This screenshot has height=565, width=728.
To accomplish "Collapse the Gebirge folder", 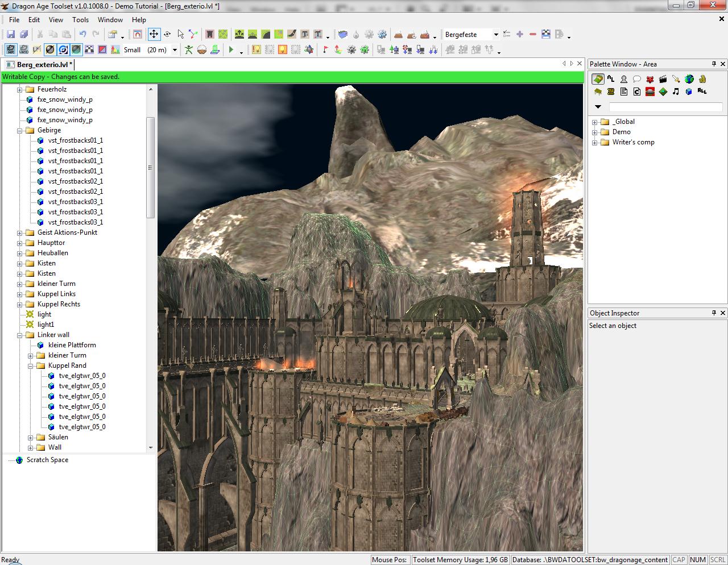I will [20, 130].
